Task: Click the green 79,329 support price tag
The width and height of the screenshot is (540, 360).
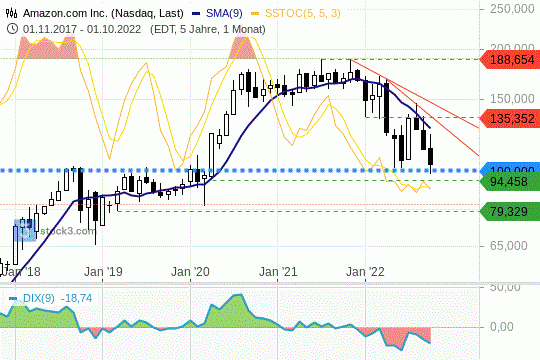Action: [510, 211]
